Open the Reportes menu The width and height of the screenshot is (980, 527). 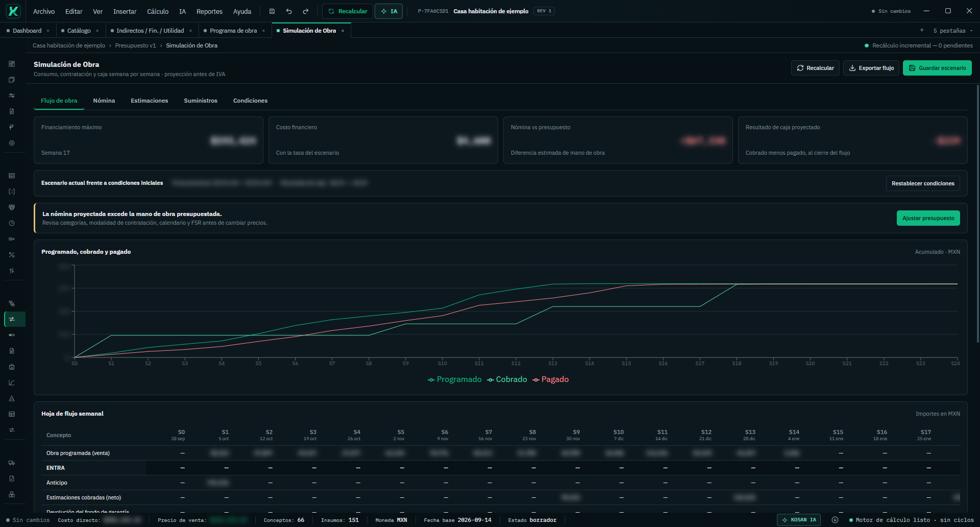click(x=209, y=11)
